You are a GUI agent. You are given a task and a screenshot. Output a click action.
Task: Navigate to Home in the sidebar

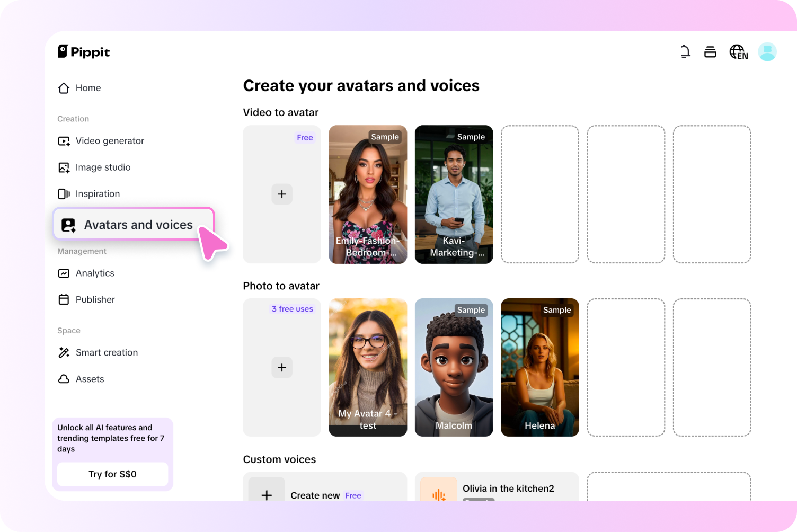tap(88, 87)
